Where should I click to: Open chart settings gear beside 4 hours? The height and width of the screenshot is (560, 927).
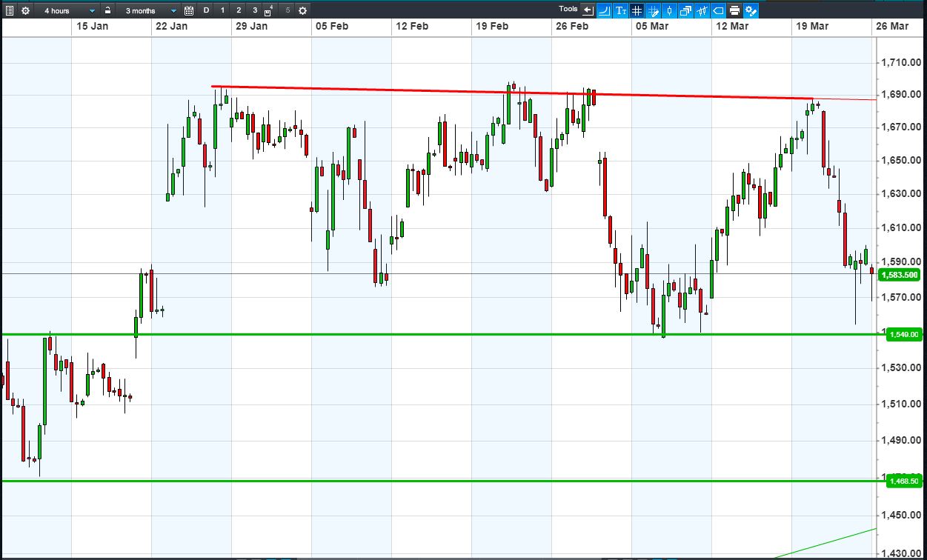[x=26, y=10]
